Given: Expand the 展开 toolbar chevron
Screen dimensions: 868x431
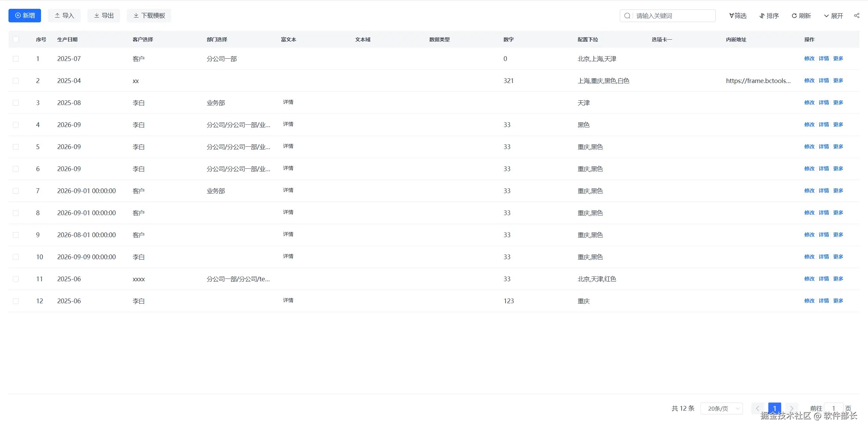Looking at the screenshot, I should click(x=833, y=16).
